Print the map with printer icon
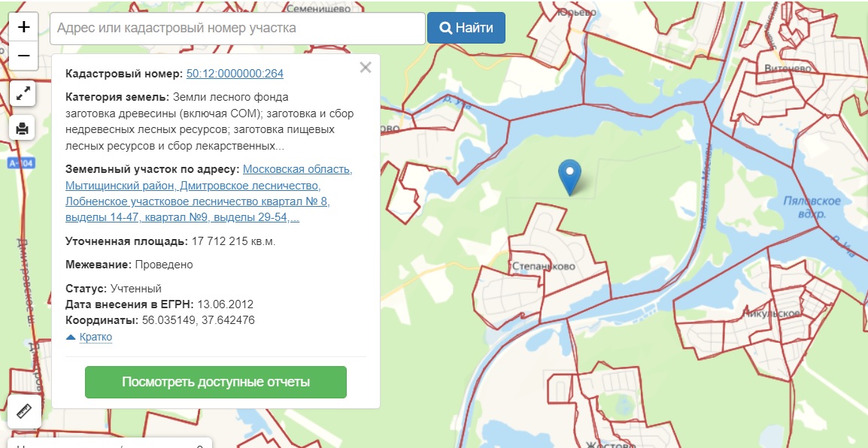This screenshot has height=448, width=868. coord(23,128)
